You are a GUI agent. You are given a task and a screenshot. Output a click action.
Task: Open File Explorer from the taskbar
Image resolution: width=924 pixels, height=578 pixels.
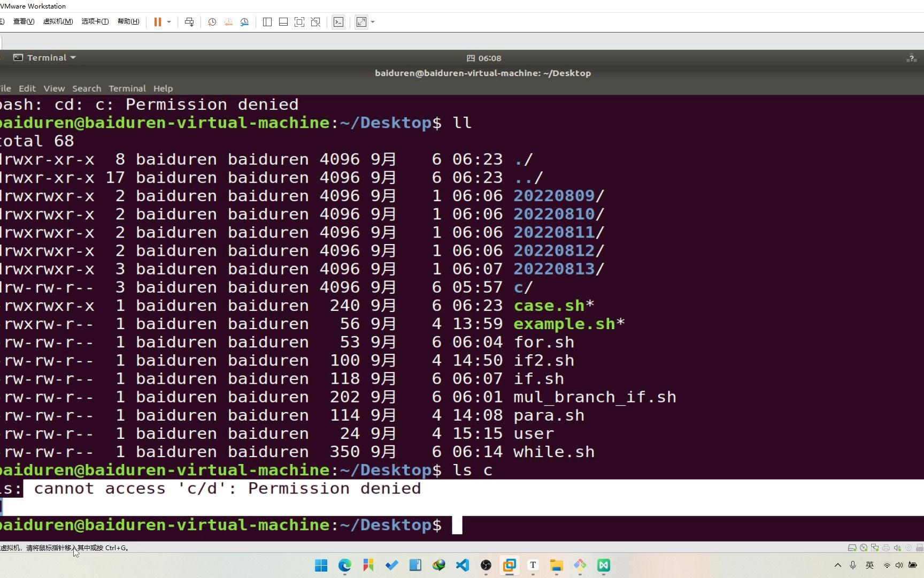click(557, 565)
